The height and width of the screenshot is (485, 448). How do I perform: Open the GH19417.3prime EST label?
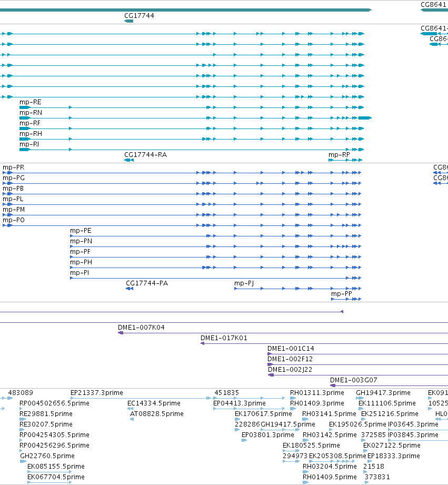(x=383, y=392)
